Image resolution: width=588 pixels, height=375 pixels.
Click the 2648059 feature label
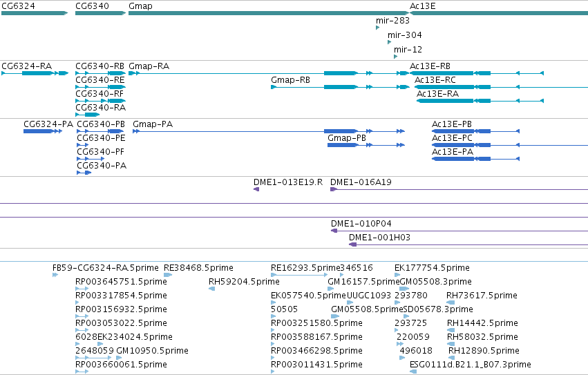point(95,351)
